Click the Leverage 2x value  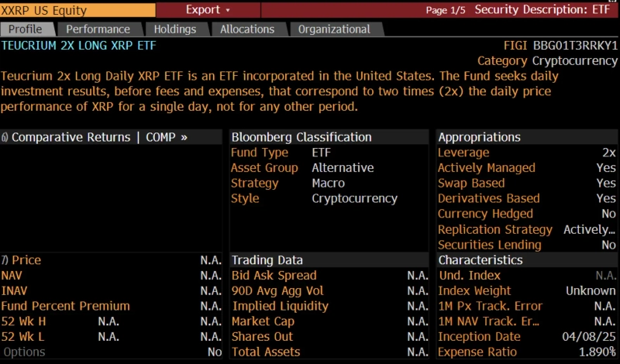coord(608,153)
